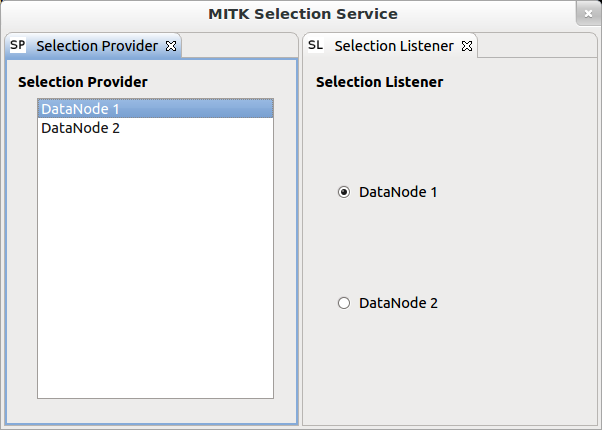Close the MITK Selection Service window
This screenshot has height=430, width=602.
(588, 14)
